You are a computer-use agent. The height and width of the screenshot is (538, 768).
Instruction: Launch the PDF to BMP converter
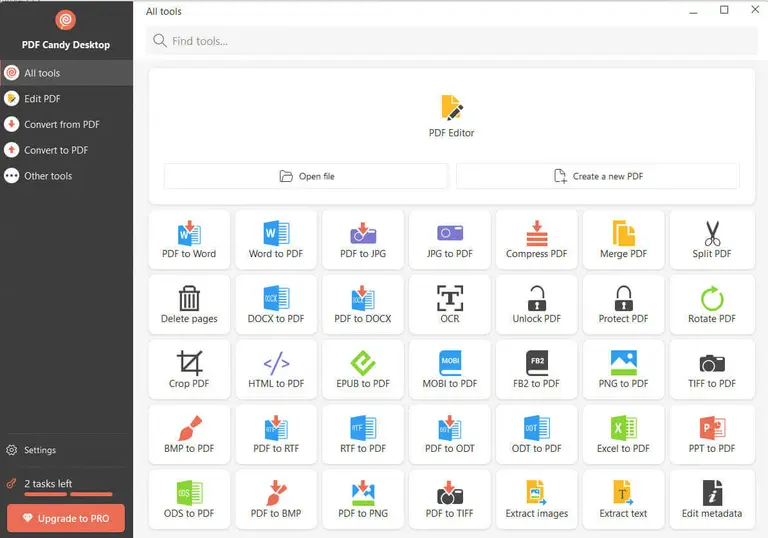(x=276, y=499)
